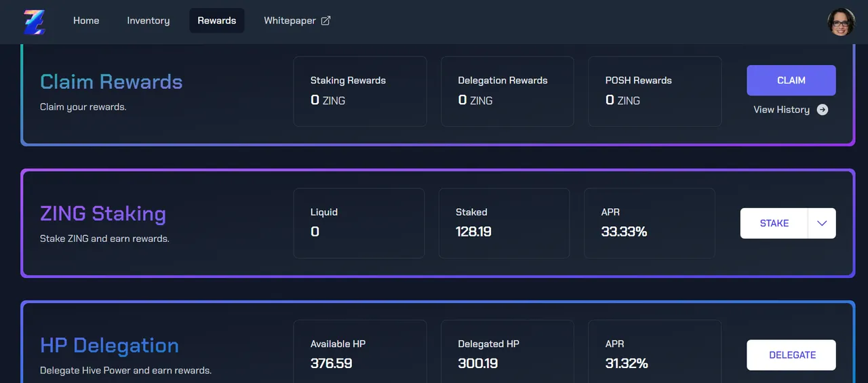
Task: Open the Inventory page
Action: (149, 20)
